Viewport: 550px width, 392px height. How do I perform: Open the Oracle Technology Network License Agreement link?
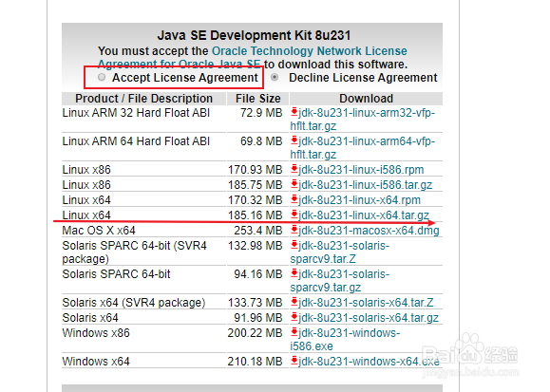(252, 58)
